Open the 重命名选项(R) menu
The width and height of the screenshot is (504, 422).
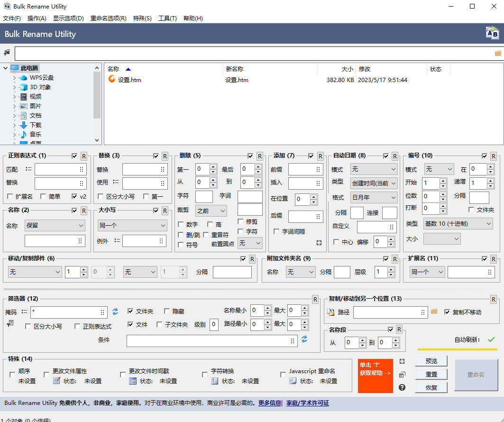pos(108,18)
